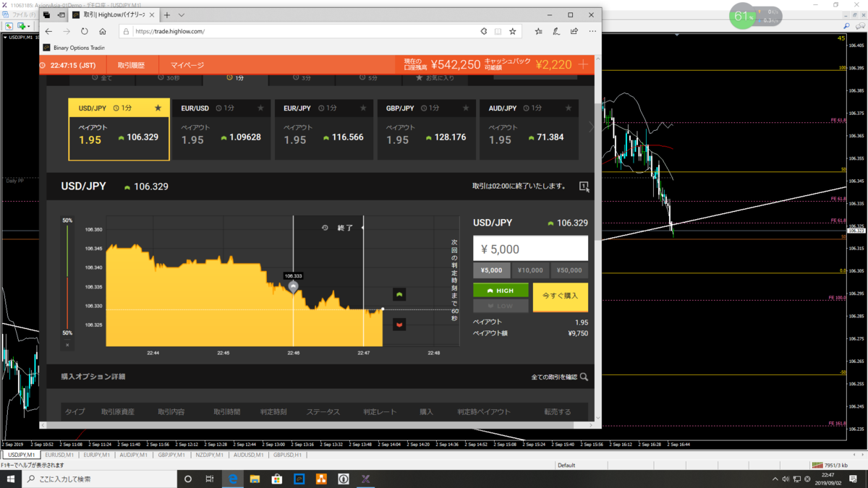Select the GBP/JPY asset card
Image resolution: width=868 pixels, height=488 pixels.
[x=427, y=129]
